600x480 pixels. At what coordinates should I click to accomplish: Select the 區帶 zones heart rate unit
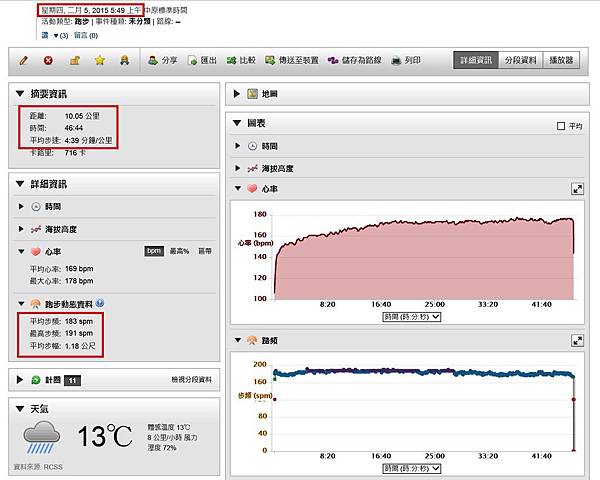click(x=205, y=251)
